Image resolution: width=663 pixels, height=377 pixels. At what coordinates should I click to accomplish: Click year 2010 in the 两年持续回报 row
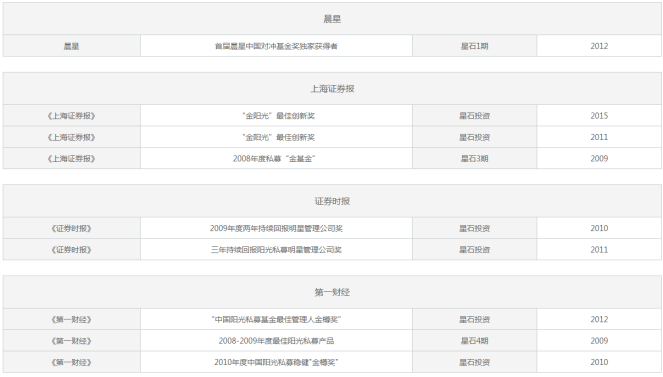coord(599,228)
